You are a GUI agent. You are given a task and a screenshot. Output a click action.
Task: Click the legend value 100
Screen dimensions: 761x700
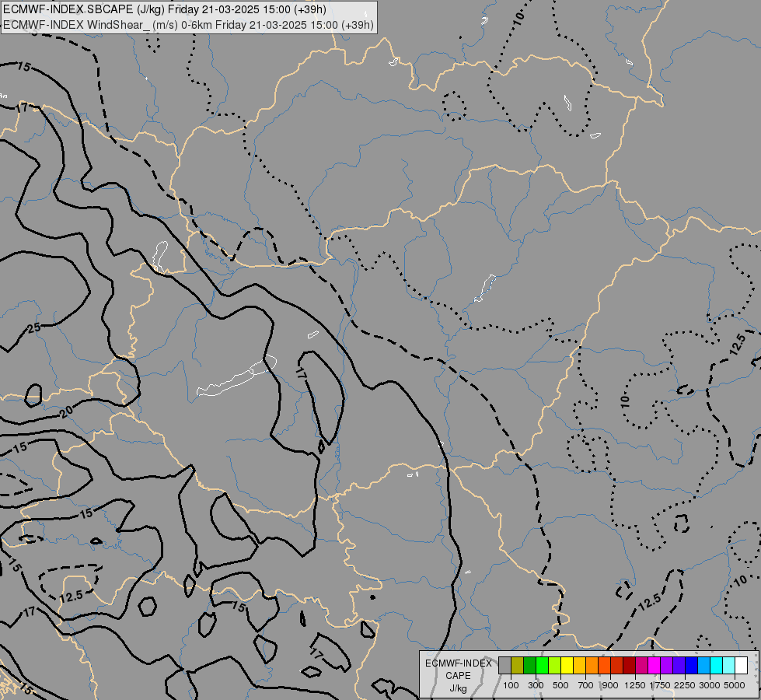511,685
